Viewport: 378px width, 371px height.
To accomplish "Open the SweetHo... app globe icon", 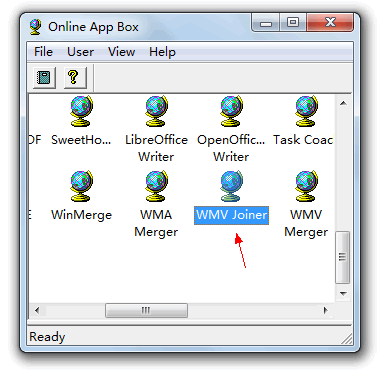I will point(81,111).
